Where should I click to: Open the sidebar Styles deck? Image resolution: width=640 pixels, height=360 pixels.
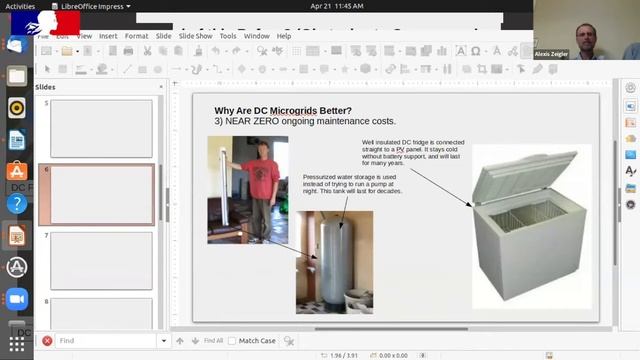[x=631, y=171]
